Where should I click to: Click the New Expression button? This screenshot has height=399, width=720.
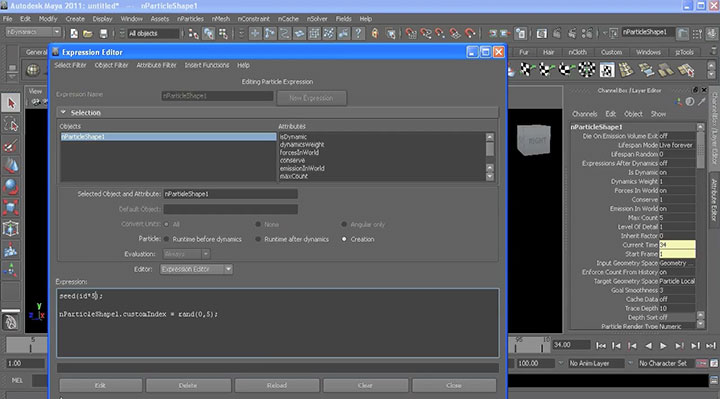click(x=311, y=98)
